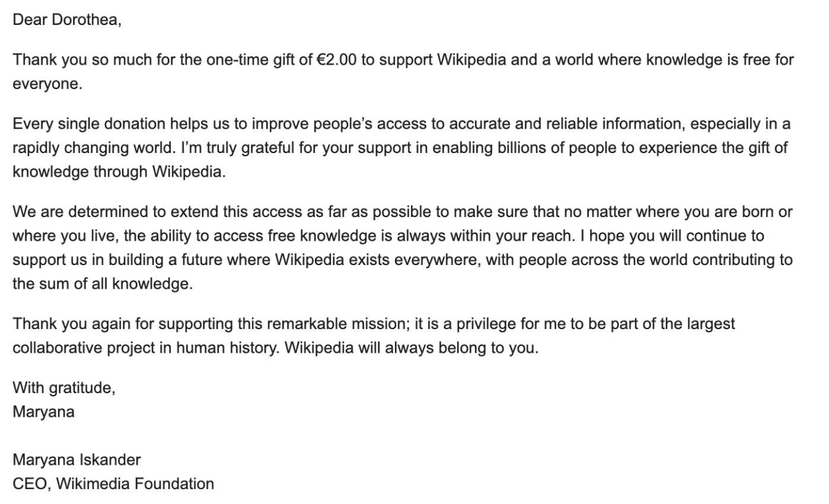Click the 'CEO, Wikimedia Foundation' title line
Viewport: 829px width, 504px height.
pyautogui.click(x=113, y=484)
